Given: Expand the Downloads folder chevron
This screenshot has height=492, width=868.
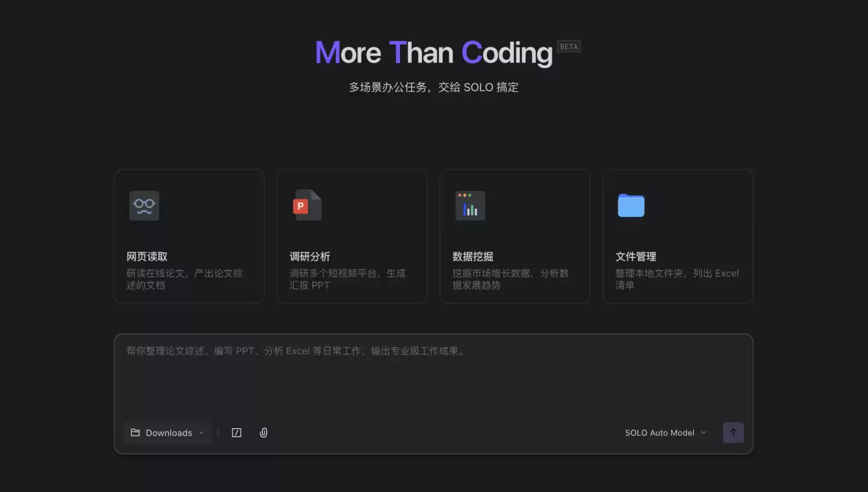Looking at the screenshot, I should click(x=202, y=433).
